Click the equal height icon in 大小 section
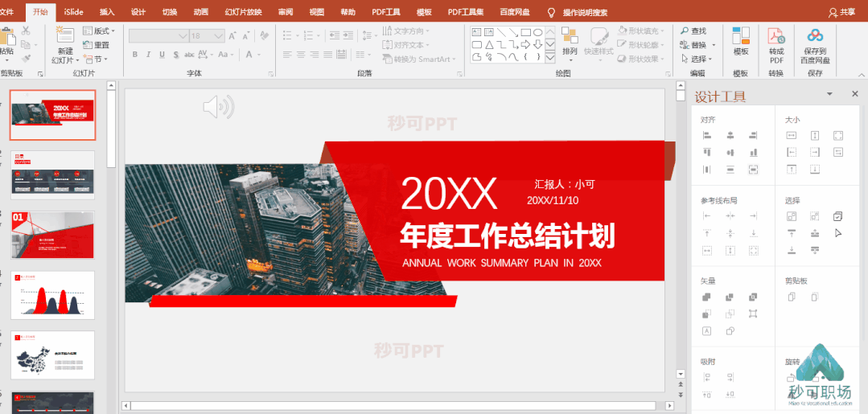The image size is (868, 414). click(x=815, y=135)
